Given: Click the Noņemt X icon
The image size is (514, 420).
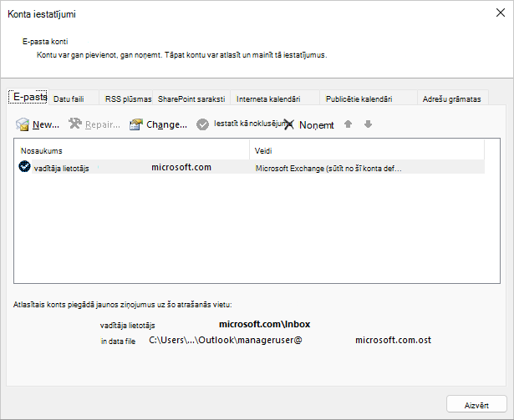Looking at the screenshot, I should (289, 124).
